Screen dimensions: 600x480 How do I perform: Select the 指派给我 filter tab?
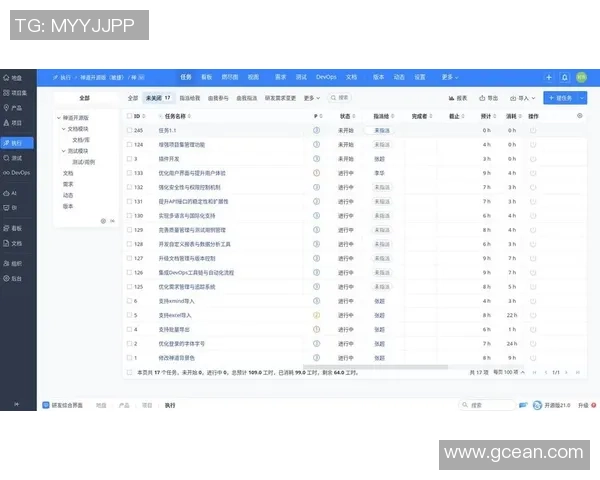click(189, 98)
